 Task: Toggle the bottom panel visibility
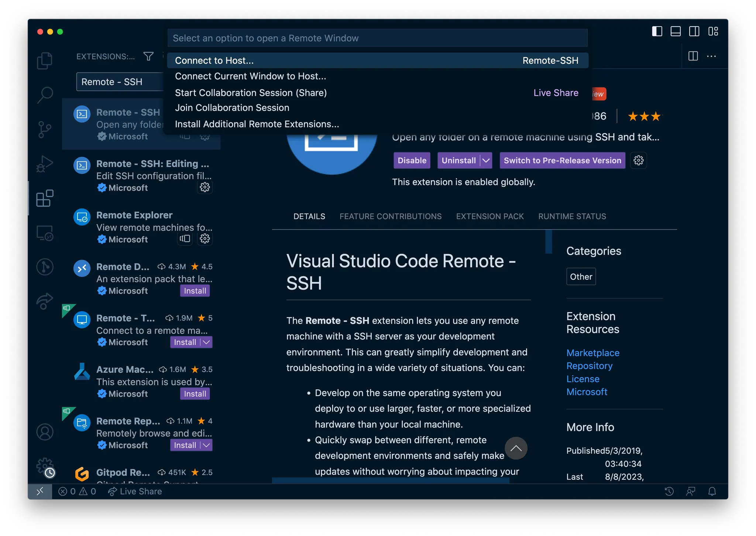(x=676, y=31)
